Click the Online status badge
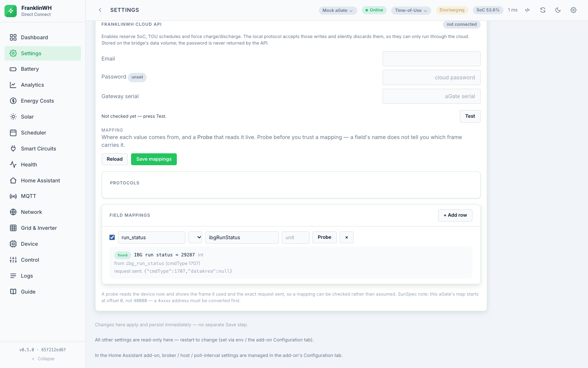 (374, 10)
